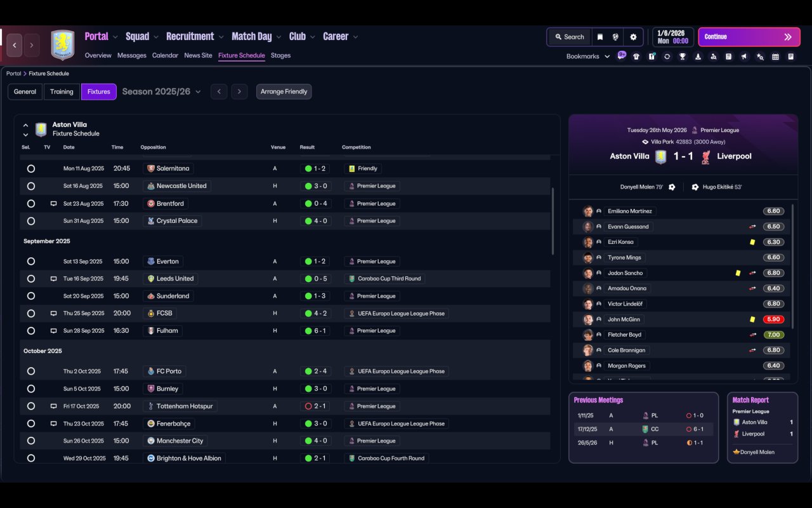
Task: Open the Overview subtab
Action: [x=98, y=56]
